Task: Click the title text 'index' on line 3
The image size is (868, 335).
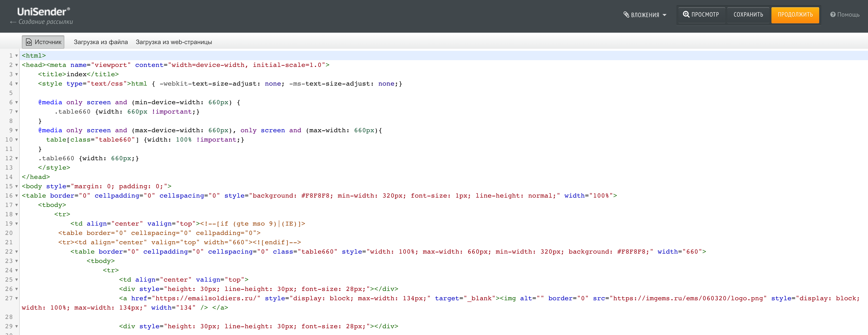Action: (x=77, y=74)
